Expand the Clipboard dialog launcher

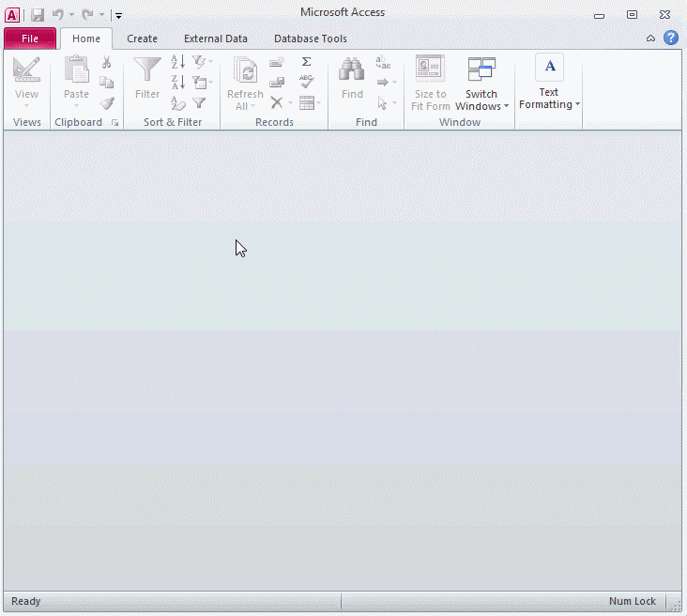[x=115, y=123]
